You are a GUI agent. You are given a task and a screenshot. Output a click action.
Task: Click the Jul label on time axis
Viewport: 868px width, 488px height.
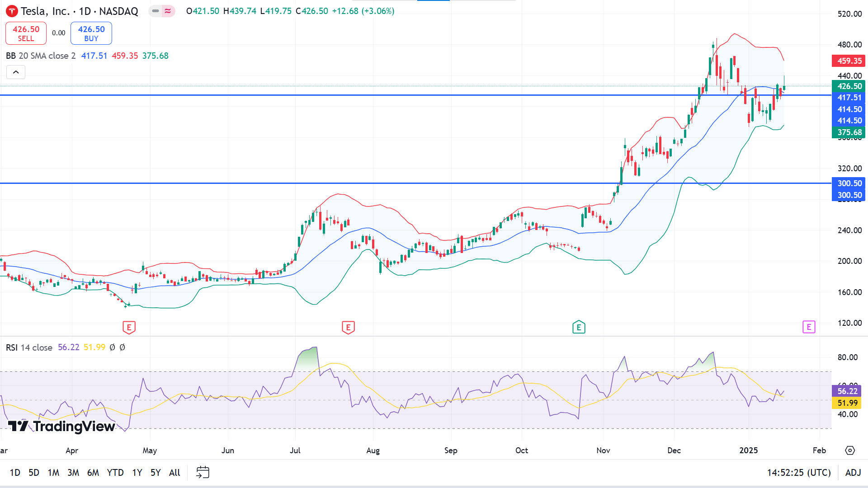pyautogui.click(x=295, y=450)
